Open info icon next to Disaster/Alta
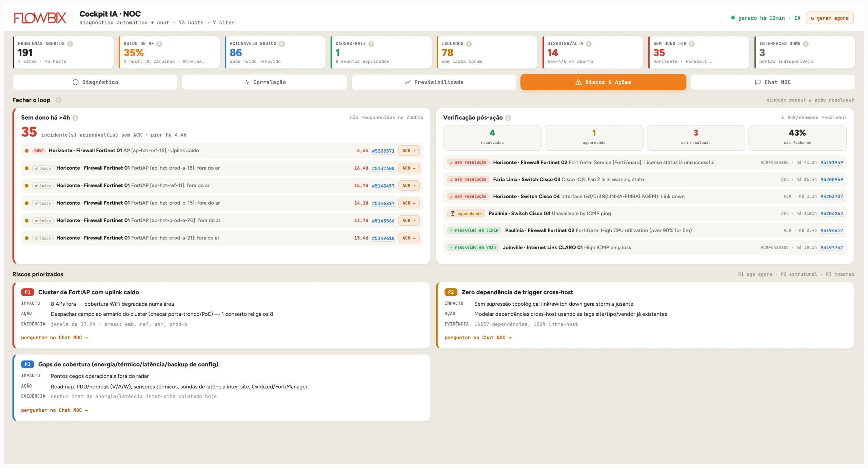 tap(589, 44)
